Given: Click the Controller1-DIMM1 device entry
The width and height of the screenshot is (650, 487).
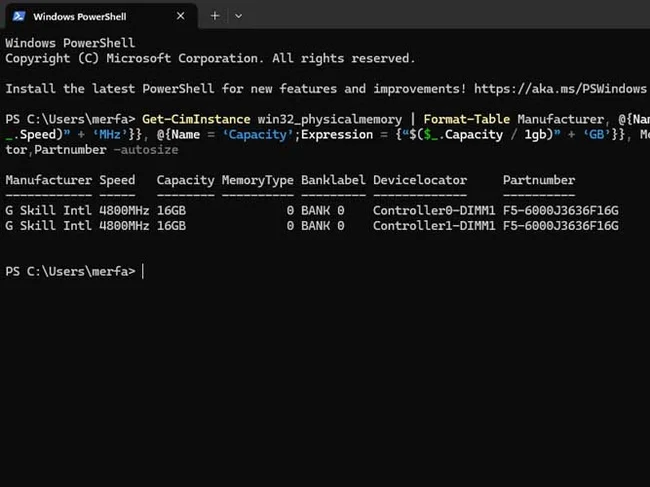Looking at the screenshot, I should click(x=435, y=226).
